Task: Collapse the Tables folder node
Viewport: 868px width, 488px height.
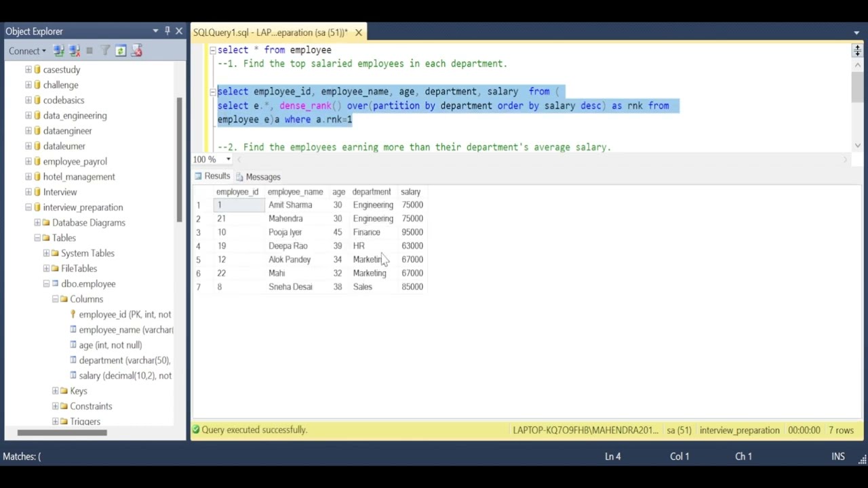Action: [37, 238]
